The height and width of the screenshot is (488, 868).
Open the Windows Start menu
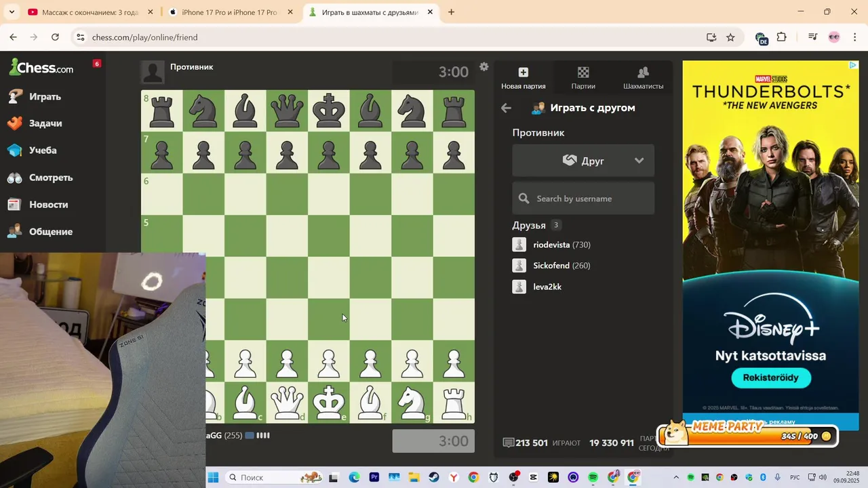(213, 477)
